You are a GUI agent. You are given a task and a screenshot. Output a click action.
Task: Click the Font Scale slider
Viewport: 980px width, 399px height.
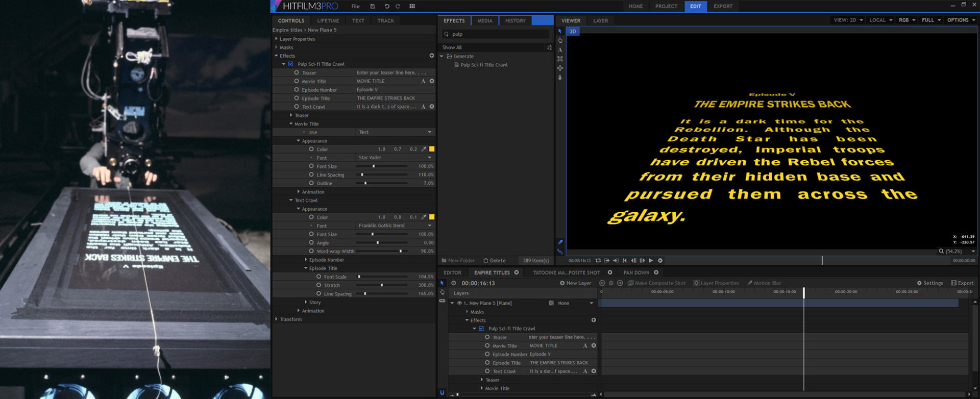pos(381,277)
